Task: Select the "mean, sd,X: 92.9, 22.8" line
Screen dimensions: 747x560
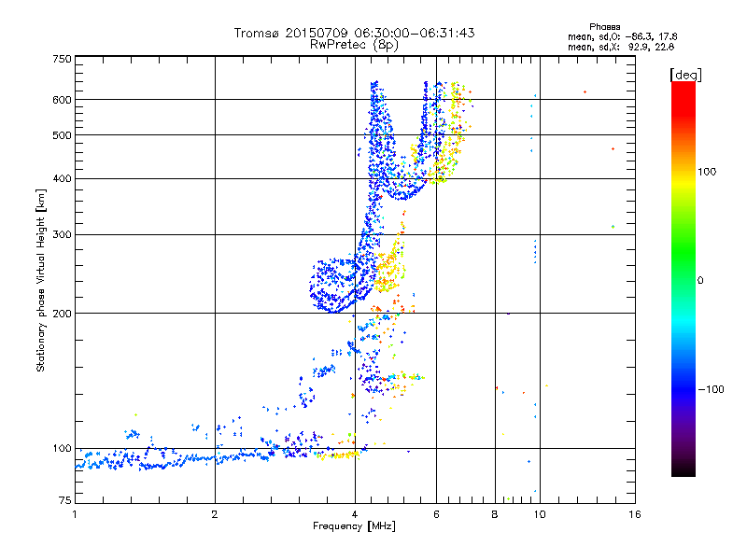Action: pyautogui.click(x=621, y=47)
